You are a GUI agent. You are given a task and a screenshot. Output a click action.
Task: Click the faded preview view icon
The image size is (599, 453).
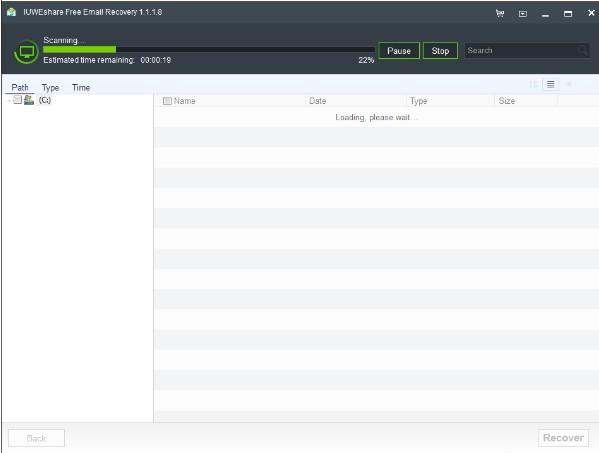tap(569, 84)
